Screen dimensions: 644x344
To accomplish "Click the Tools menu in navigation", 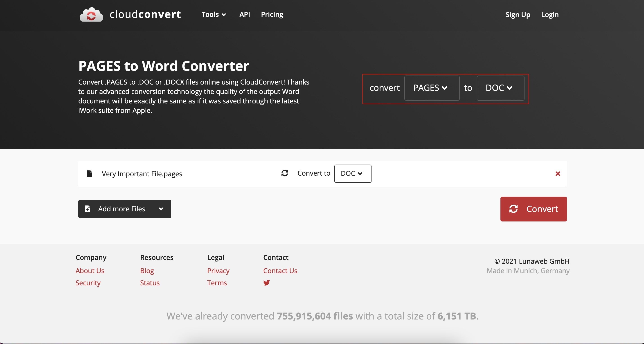I will coord(213,14).
